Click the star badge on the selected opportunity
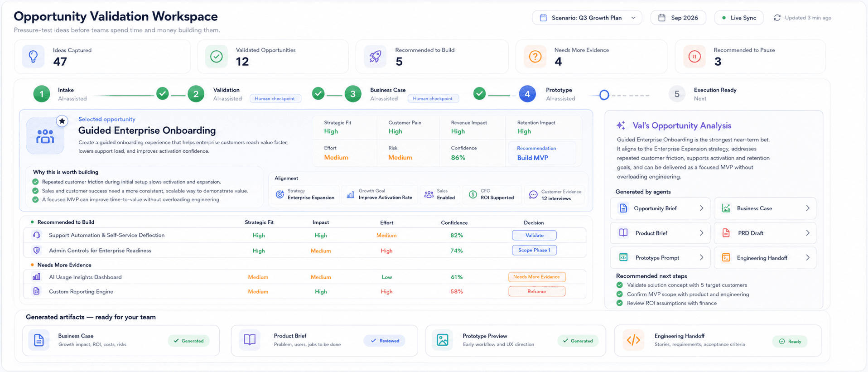This screenshot has height=372, width=868. pyautogui.click(x=62, y=121)
